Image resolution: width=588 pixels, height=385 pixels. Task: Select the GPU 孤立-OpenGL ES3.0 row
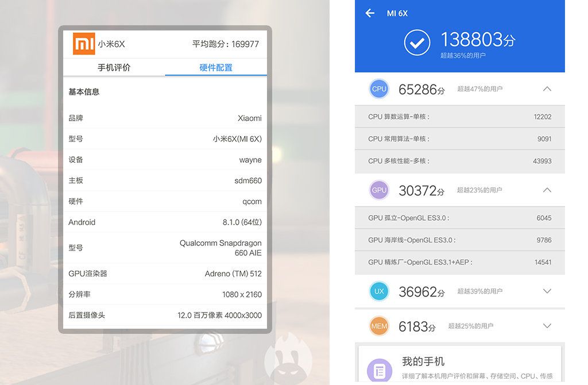[x=460, y=218]
